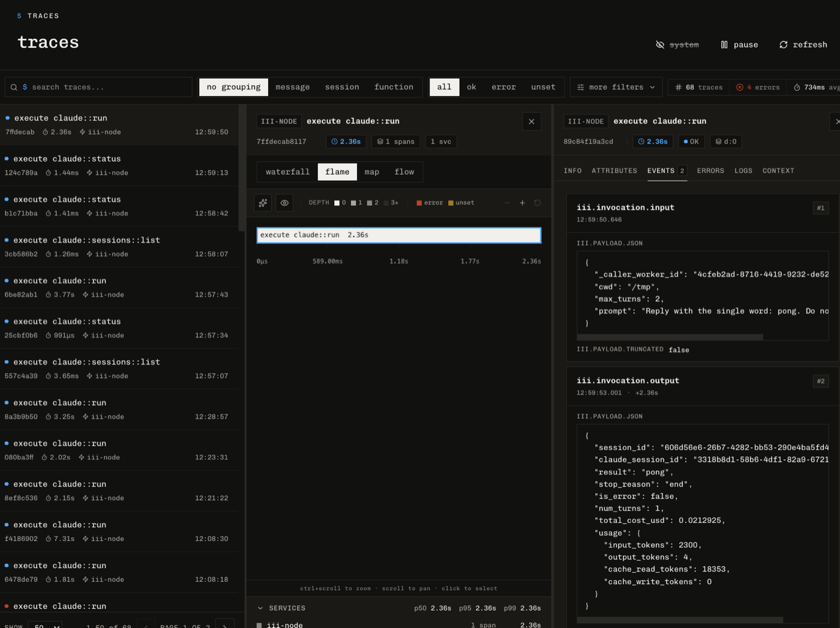Select the execute claude::run flame bar

(399, 235)
